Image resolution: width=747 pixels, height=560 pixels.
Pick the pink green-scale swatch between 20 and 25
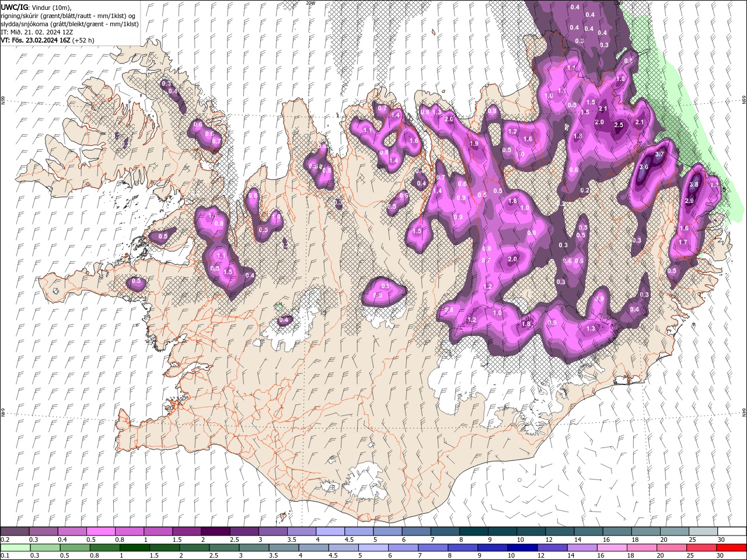[672, 547]
